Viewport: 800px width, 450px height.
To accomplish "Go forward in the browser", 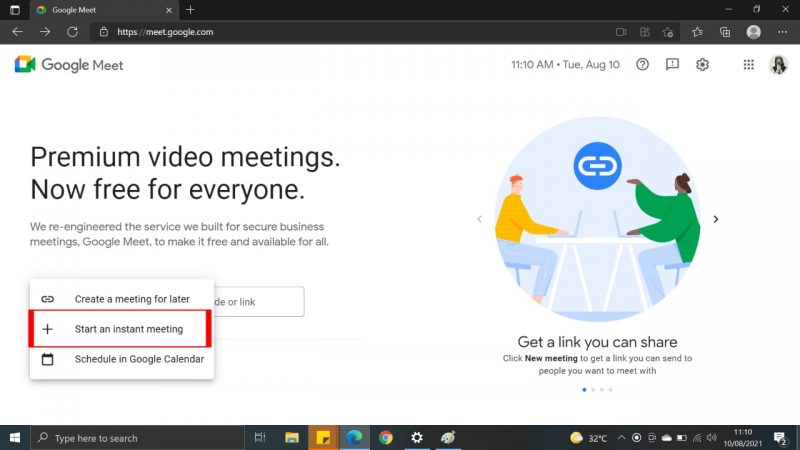I will tap(45, 32).
